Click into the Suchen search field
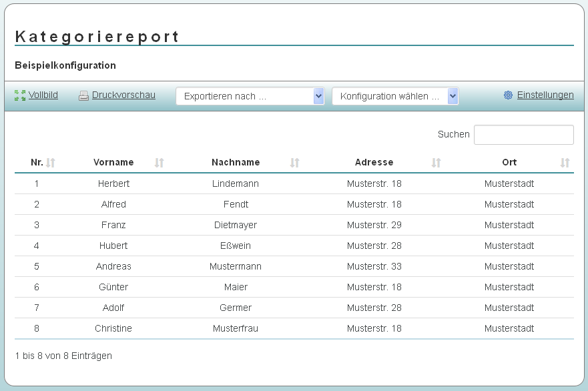 [x=524, y=135]
